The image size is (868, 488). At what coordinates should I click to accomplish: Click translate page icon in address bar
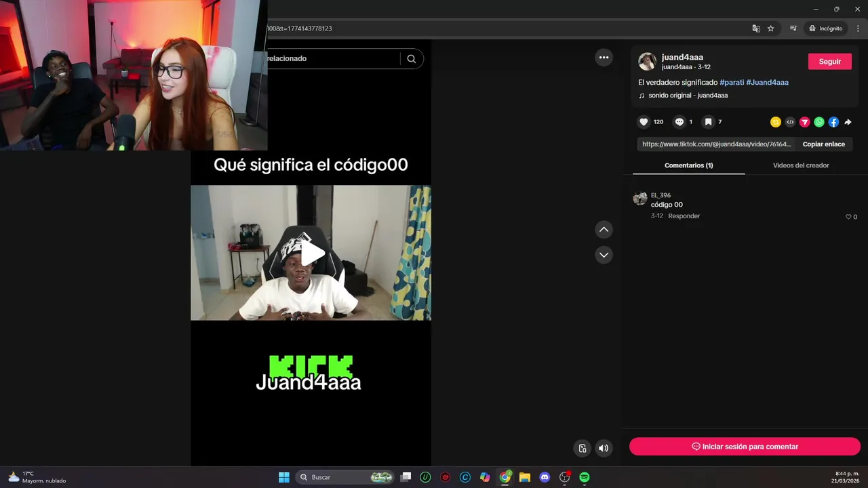(756, 28)
